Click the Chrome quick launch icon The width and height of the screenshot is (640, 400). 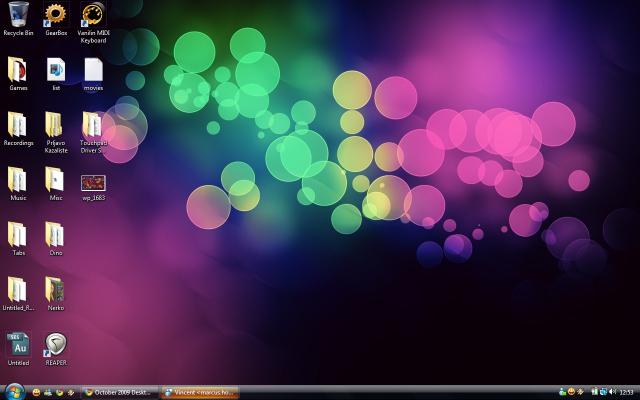tap(60, 393)
